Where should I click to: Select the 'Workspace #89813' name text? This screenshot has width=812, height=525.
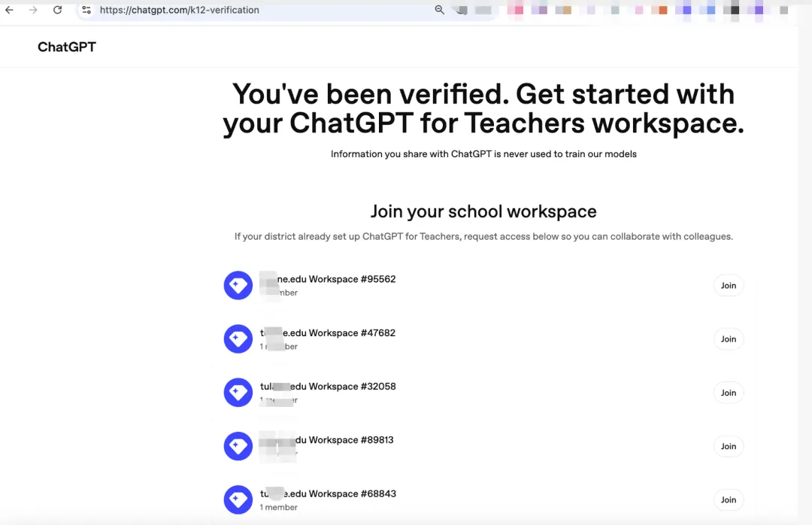coord(351,440)
